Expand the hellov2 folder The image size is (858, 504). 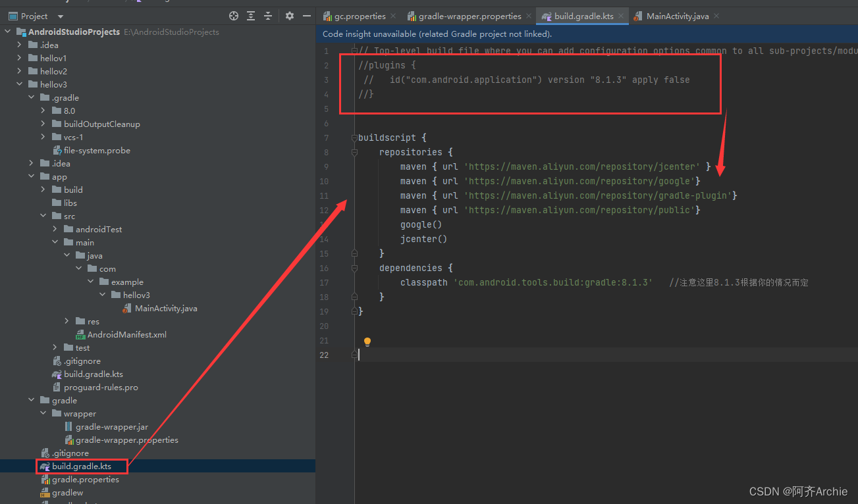pyautogui.click(x=20, y=71)
